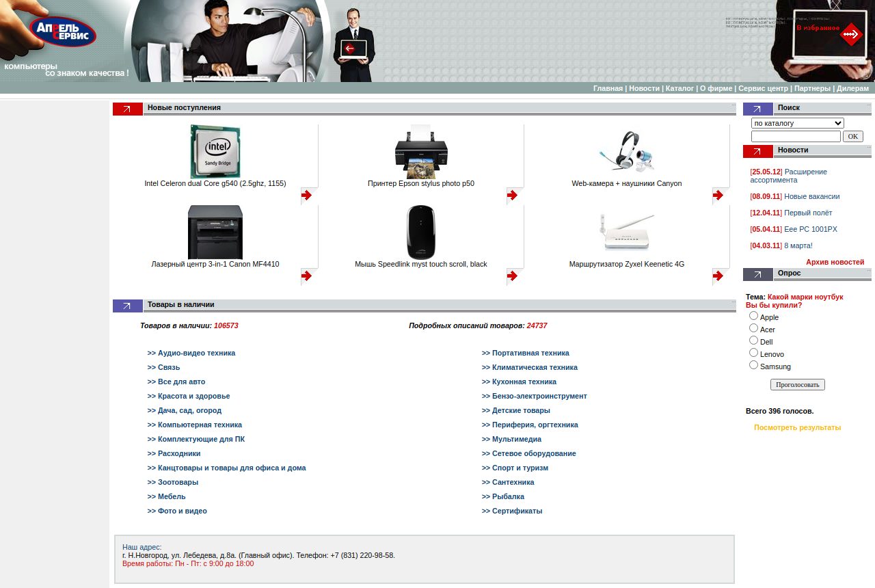This screenshot has height=588, width=875.
Task: Open the Портативная техника category
Action: coord(526,353)
